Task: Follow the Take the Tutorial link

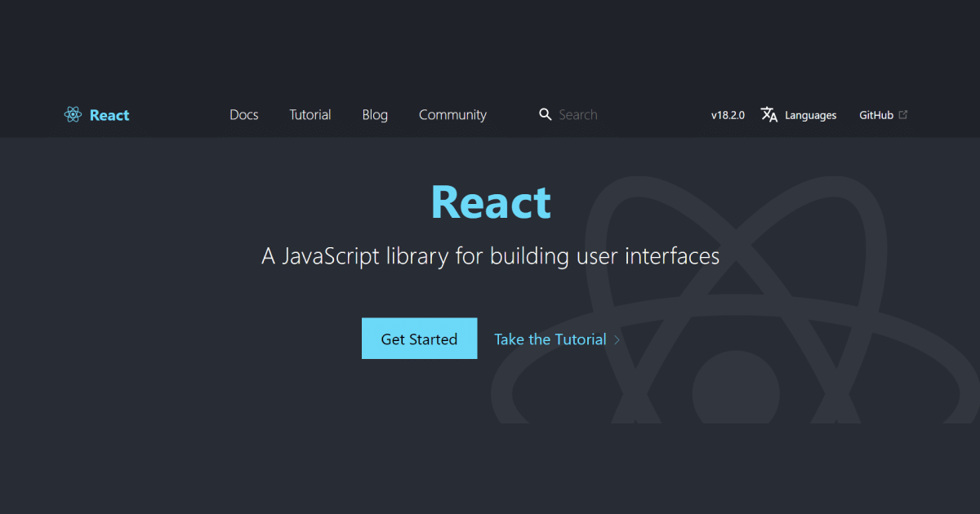Action: (549, 339)
